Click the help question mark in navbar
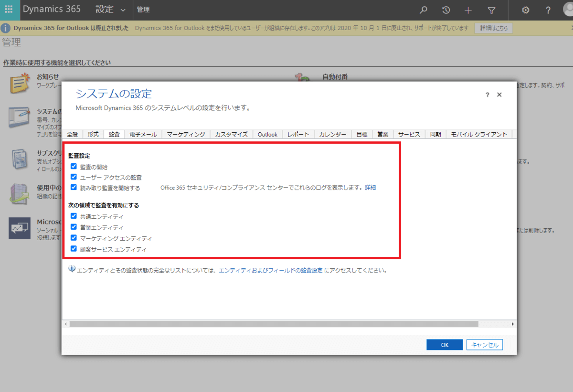The height and width of the screenshot is (392, 573). 548,10
